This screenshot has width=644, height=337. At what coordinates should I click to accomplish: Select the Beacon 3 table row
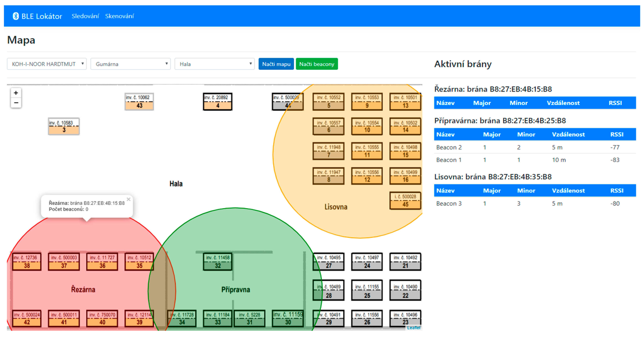pos(535,203)
